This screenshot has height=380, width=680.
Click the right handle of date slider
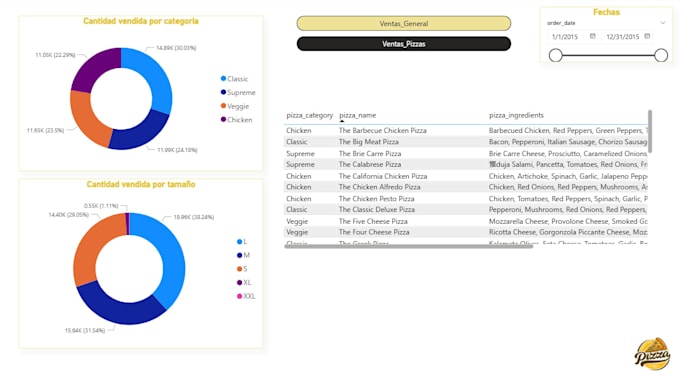tap(661, 55)
